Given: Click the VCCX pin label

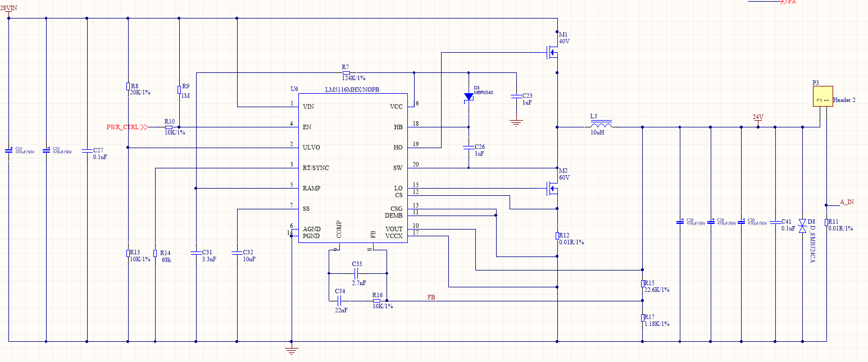Looking at the screenshot, I should (x=394, y=236).
